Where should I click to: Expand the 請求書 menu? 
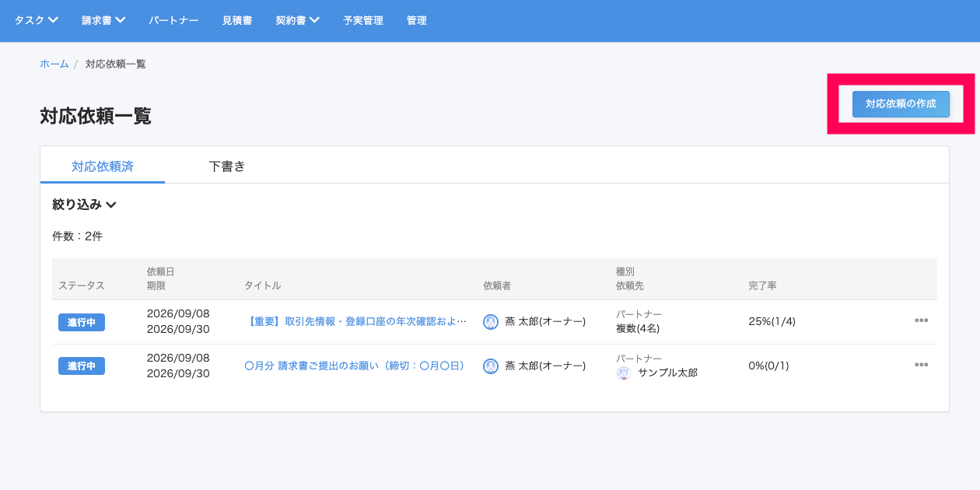103,20
